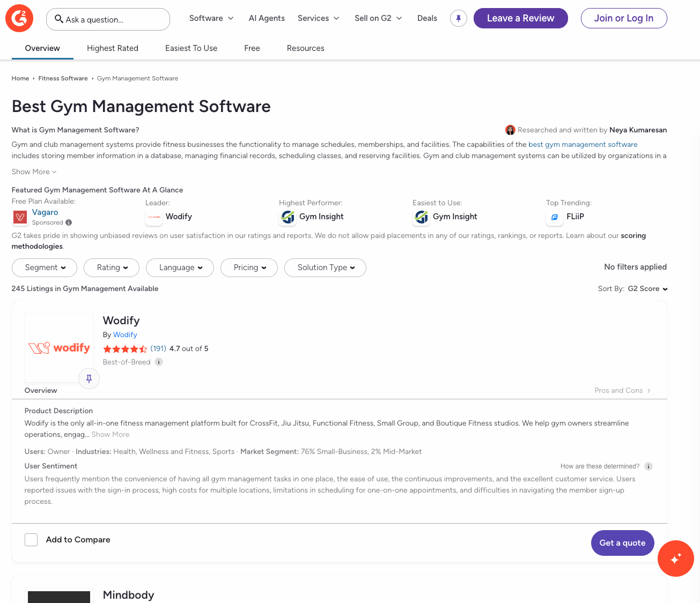Open the Solution Type filter dropdown
The width and height of the screenshot is (700, 603).
[x=325, y=267]
